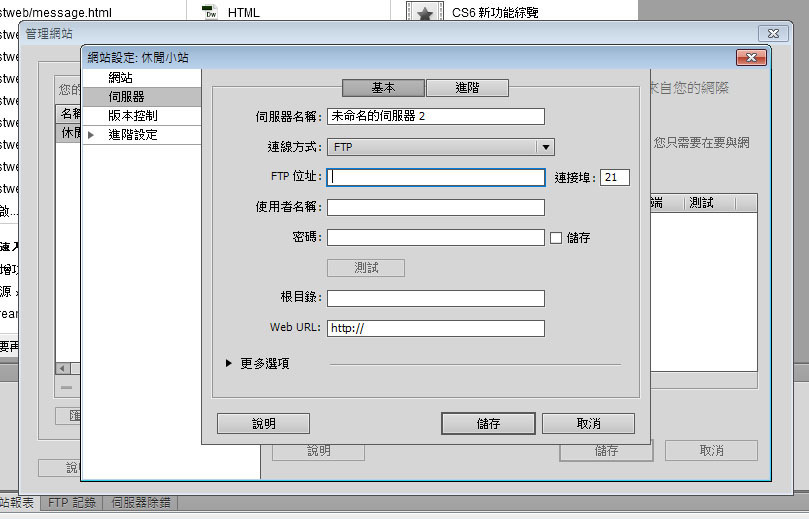Image resolution: width=809 pixels, height=519 pixels.
Task: Expand 進階設定 arrow in sidebar
Action: [x=91, y=135]
